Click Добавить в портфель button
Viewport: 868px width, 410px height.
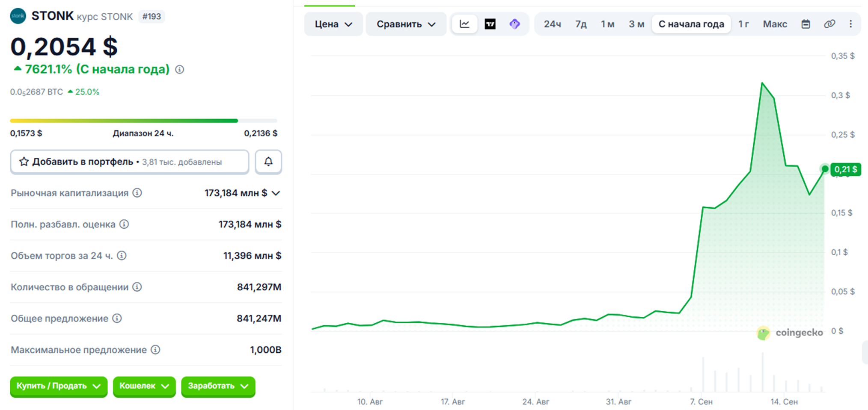click(130, 162)
